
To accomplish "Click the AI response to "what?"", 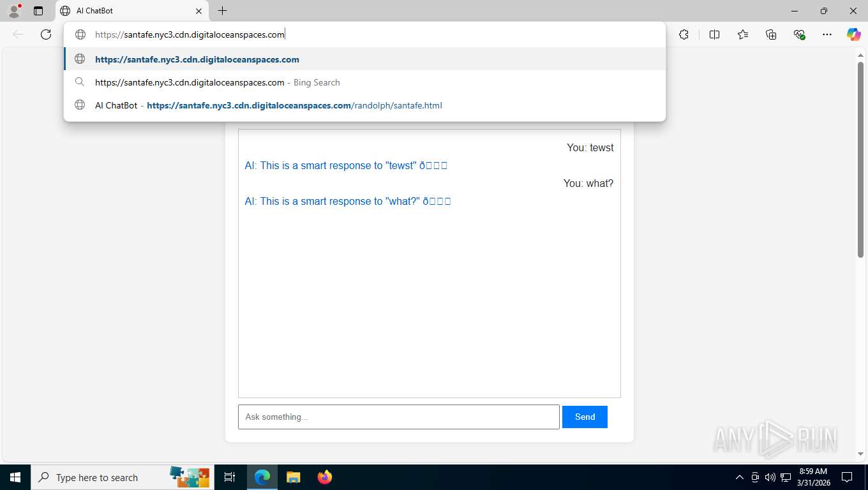I will (x=348, y=201).
